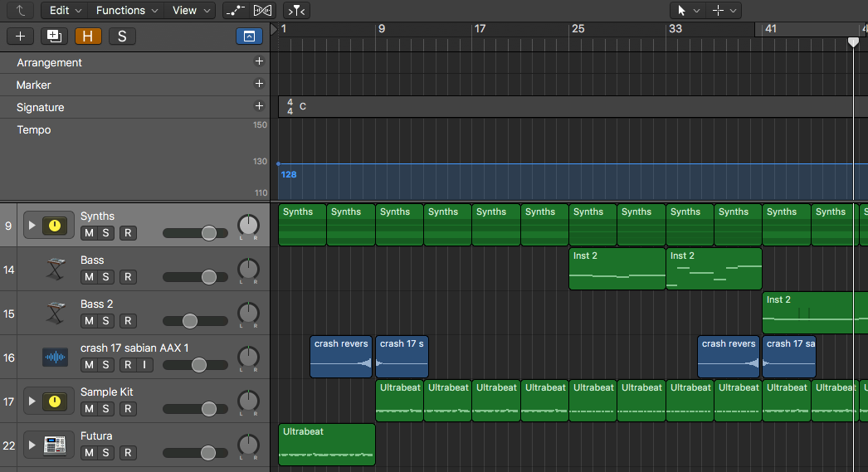The width and height of the screenshot is (868, 472).
Task: Click the Futura track name
Action: pyautogui.click(x=96, y=436)
